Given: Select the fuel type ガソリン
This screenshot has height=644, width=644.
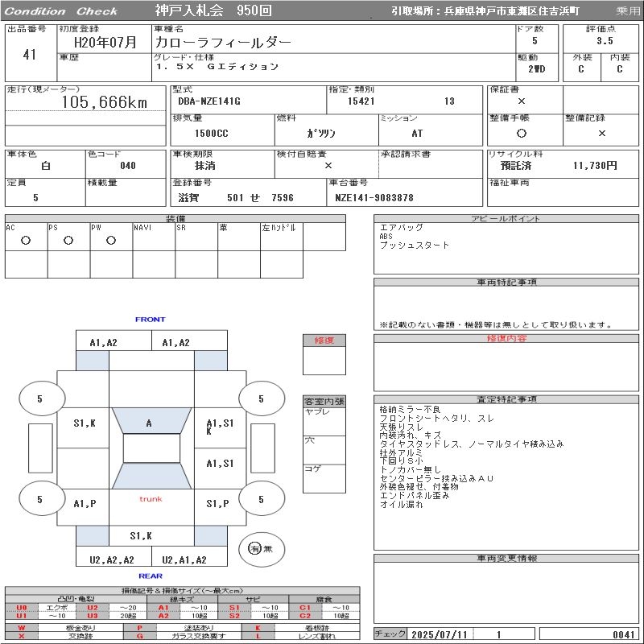Looking at the screenshot, I should point(321,133).
